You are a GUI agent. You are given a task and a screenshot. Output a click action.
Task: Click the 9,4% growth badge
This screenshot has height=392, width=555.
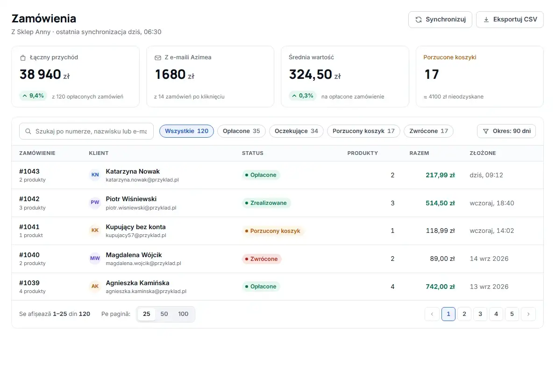33,96
